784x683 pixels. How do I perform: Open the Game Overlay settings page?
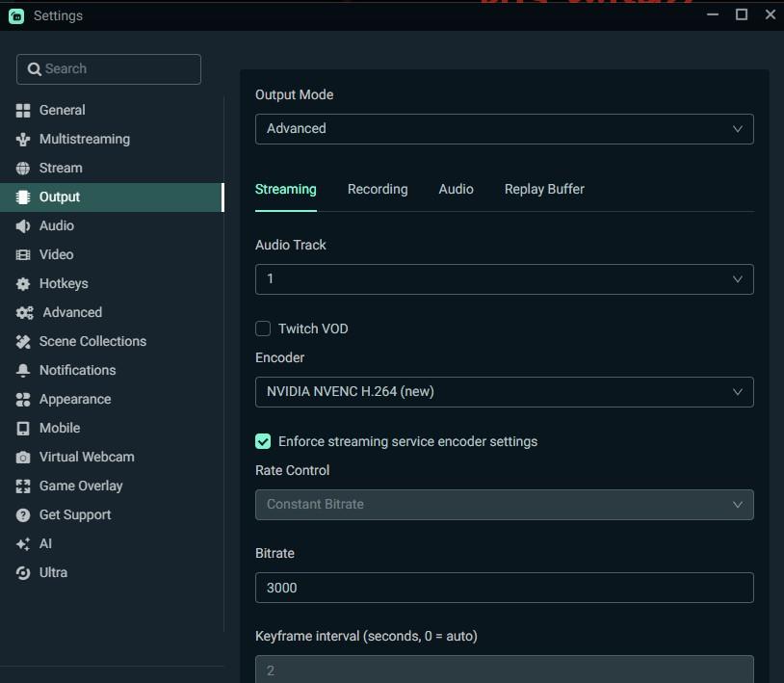point(81,486)
